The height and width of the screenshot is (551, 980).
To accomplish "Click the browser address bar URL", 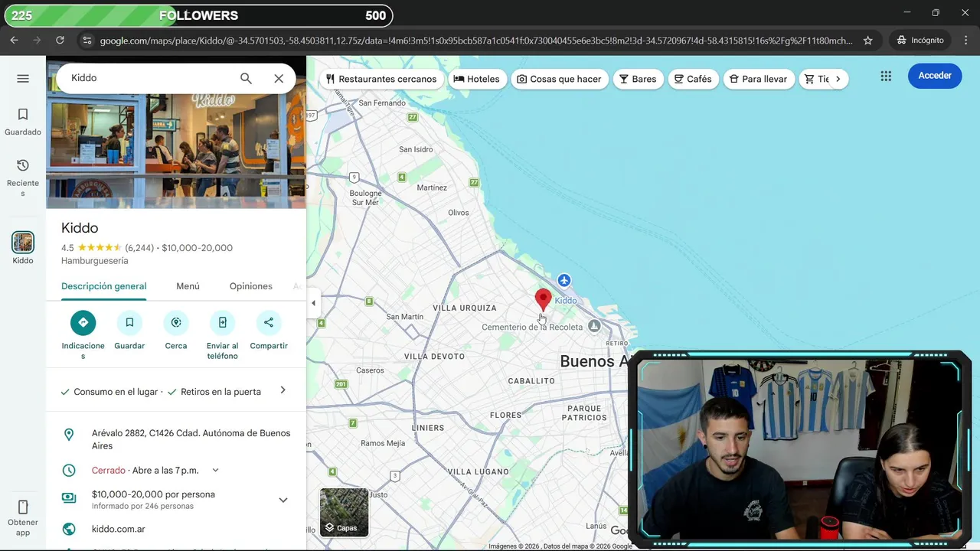I will (475, 41).
